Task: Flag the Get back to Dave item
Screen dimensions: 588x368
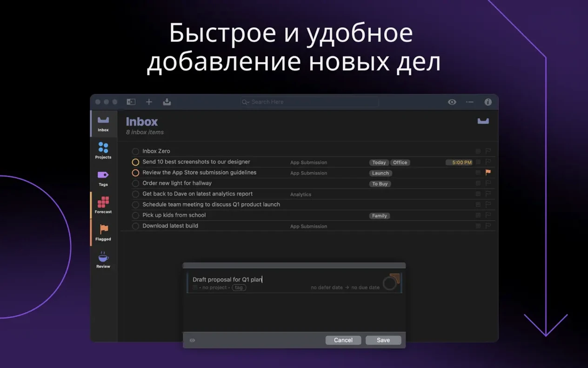Action: point(488,194)
